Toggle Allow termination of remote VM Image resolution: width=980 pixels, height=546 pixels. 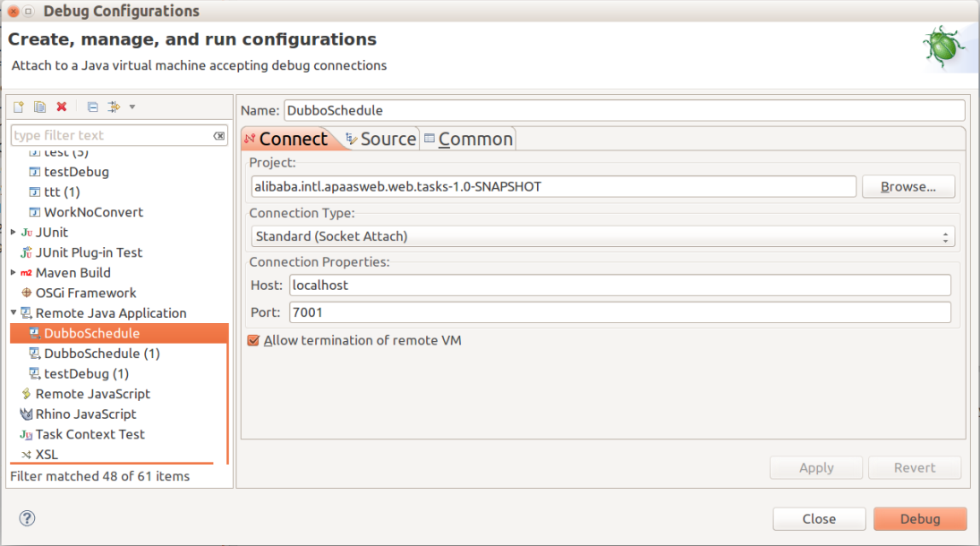(253, 340)
